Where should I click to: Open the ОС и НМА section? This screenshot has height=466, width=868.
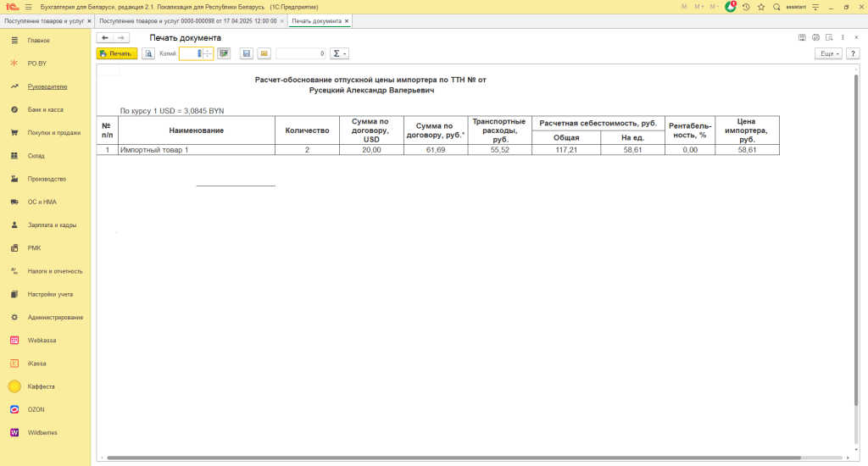click(42, 202)
